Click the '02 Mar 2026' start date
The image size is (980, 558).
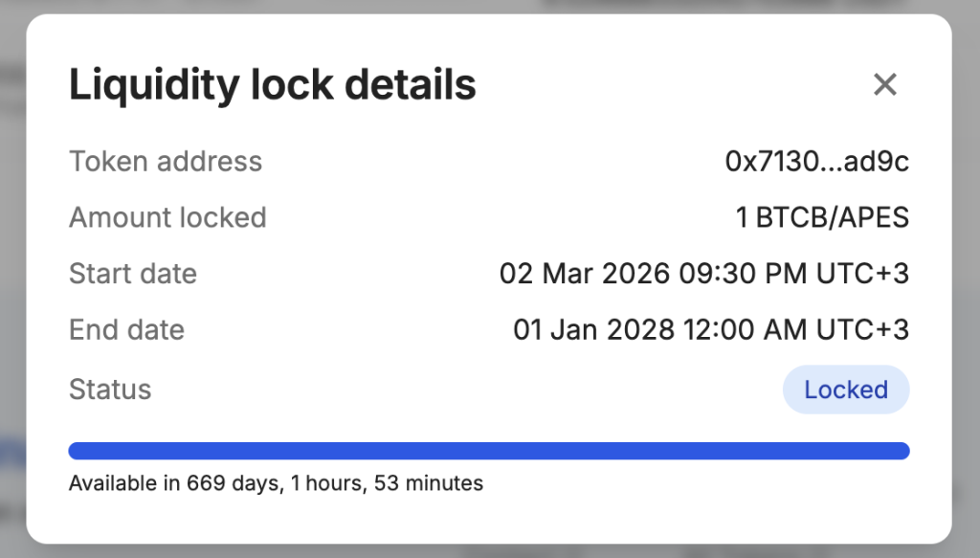click(x=584, y=274)
